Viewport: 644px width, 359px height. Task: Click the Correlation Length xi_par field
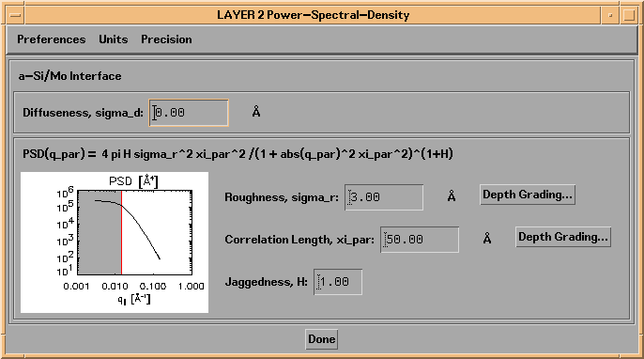click(420, 240)
